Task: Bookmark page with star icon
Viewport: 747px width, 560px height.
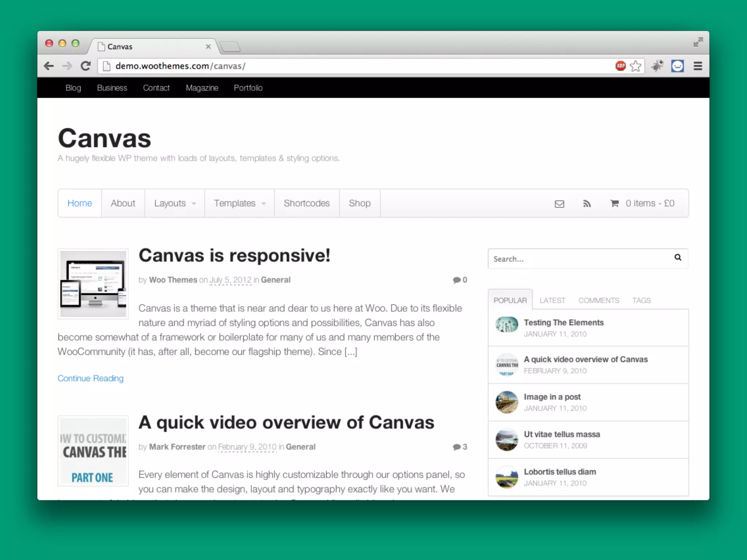Action: (635, 66)
